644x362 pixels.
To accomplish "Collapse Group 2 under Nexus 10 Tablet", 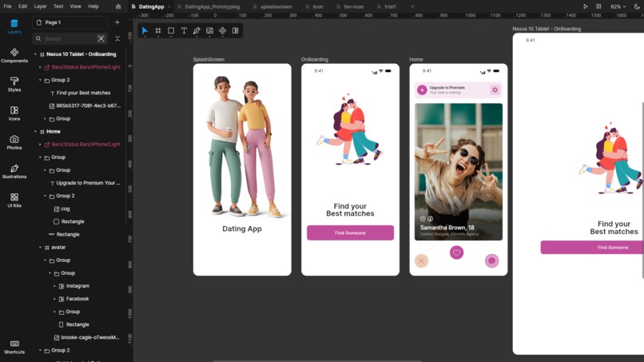I will click(x=40, y=80).
